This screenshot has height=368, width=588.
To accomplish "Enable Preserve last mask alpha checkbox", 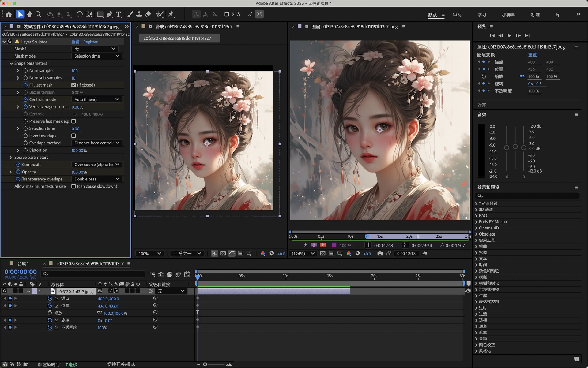I will coord(73,121).
